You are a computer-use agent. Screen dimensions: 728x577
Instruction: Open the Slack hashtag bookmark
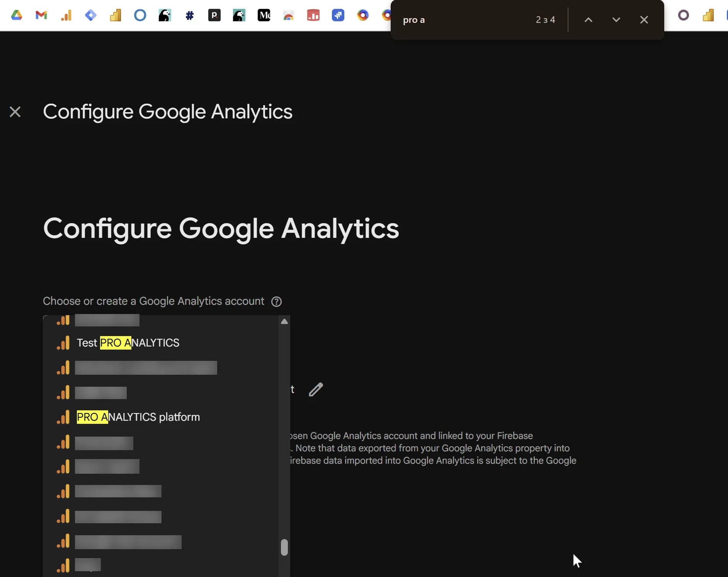[189, 15]
